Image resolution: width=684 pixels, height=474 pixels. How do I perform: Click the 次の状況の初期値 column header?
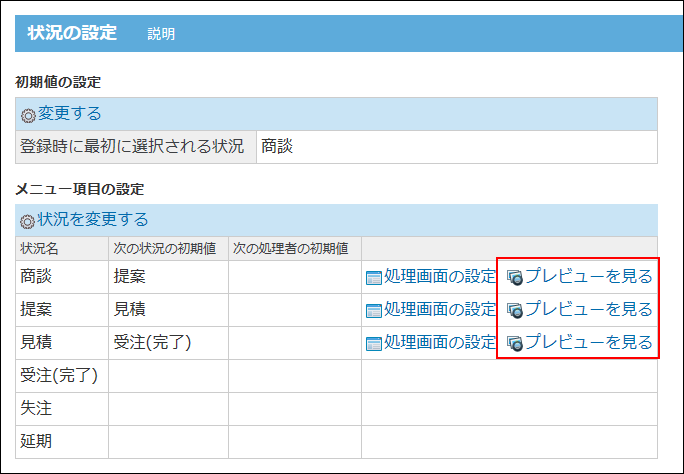[168, 249]
